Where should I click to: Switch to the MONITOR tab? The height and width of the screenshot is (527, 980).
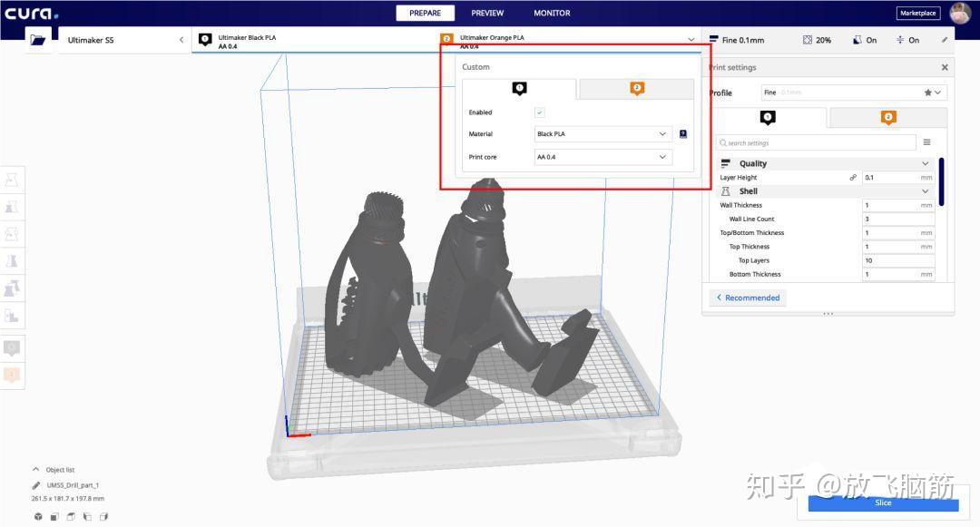552,13
